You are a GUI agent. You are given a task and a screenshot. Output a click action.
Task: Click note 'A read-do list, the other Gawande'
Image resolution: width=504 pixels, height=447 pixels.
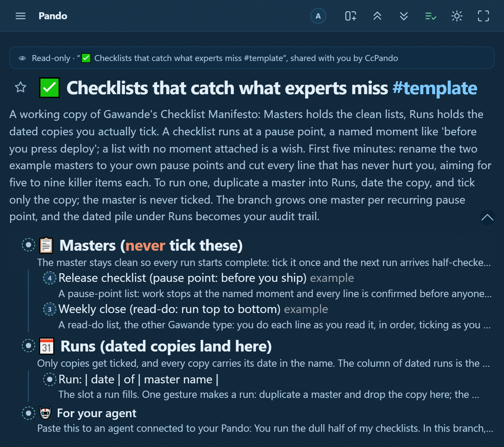[274, 325]
